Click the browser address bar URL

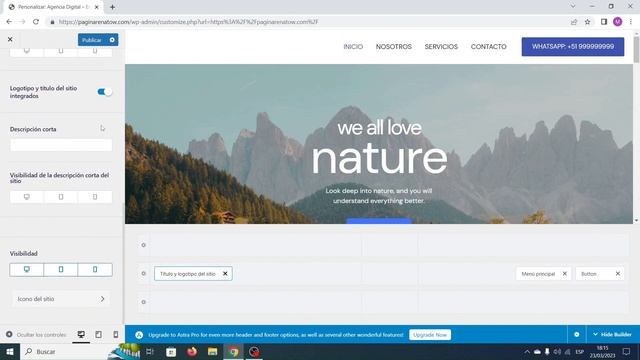188,22
